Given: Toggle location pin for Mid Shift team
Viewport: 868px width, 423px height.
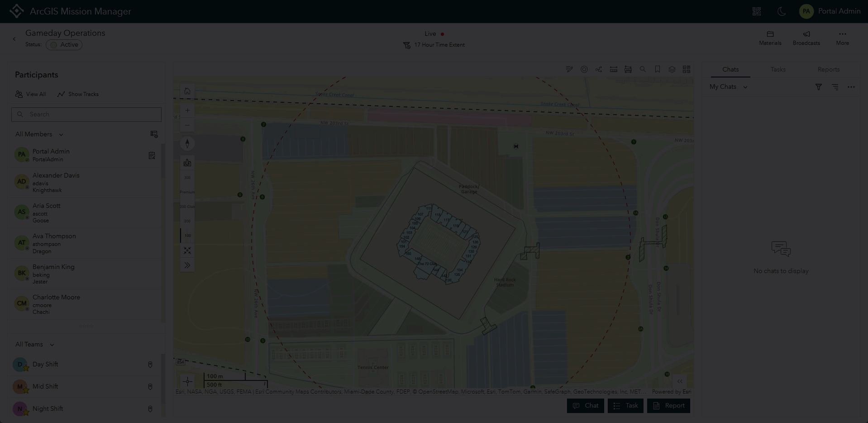Looking at the screenshot, I should coord(150,387).
